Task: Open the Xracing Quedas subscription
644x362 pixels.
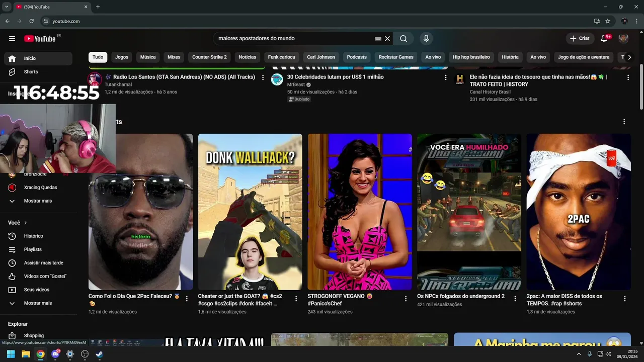Action: coord(38,188)
